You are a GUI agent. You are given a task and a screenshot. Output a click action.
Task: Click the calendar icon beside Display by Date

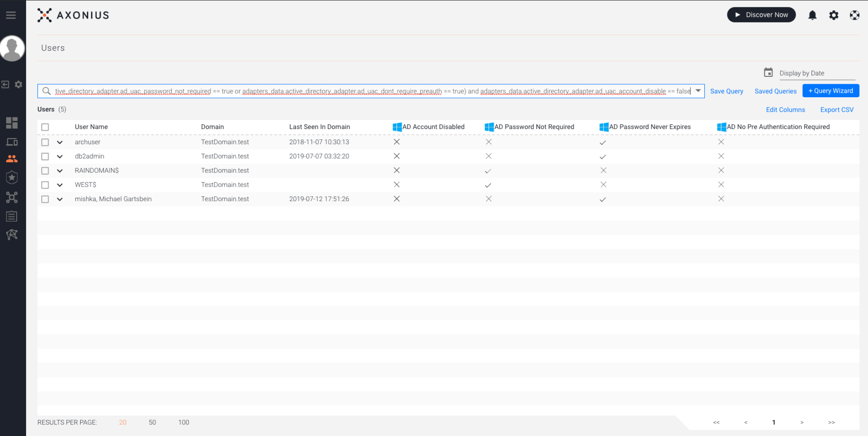768,73
